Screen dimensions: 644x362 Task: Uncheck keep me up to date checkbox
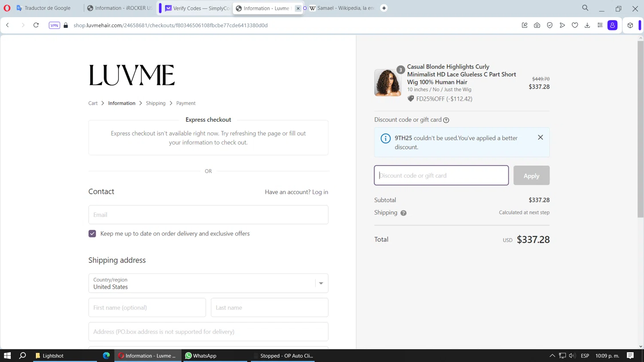pyautogui.click(x=92, y=234)
